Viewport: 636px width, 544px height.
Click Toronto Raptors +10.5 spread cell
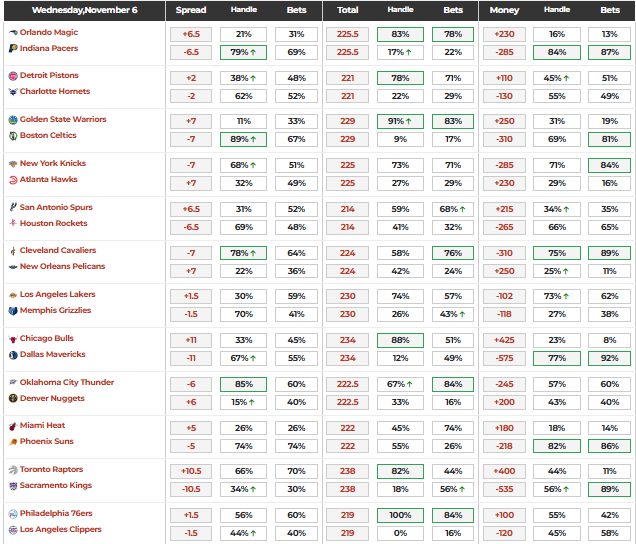point(191,471)
